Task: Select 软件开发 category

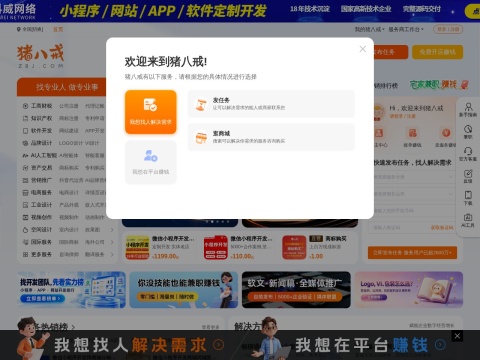Action: 41,130
